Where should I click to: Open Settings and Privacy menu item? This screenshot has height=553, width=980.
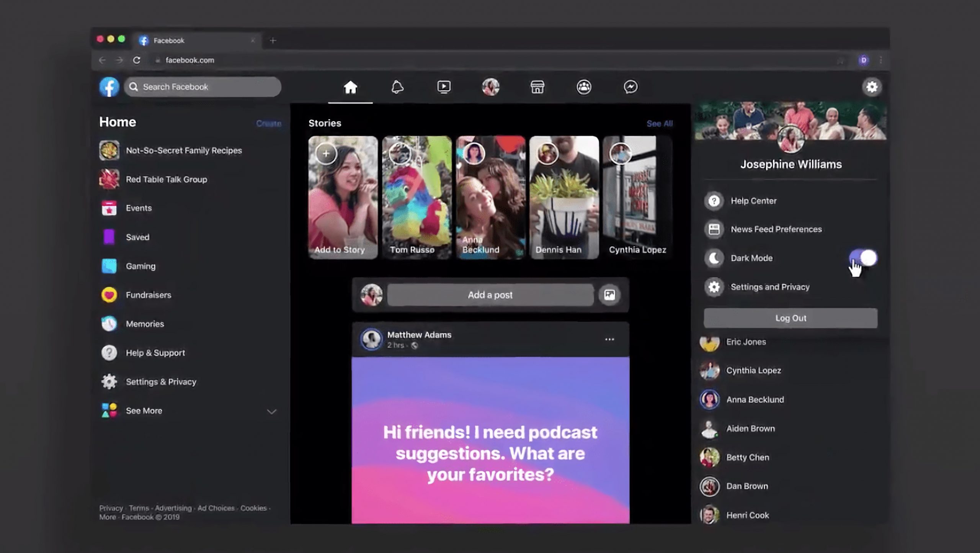(770, 287)
